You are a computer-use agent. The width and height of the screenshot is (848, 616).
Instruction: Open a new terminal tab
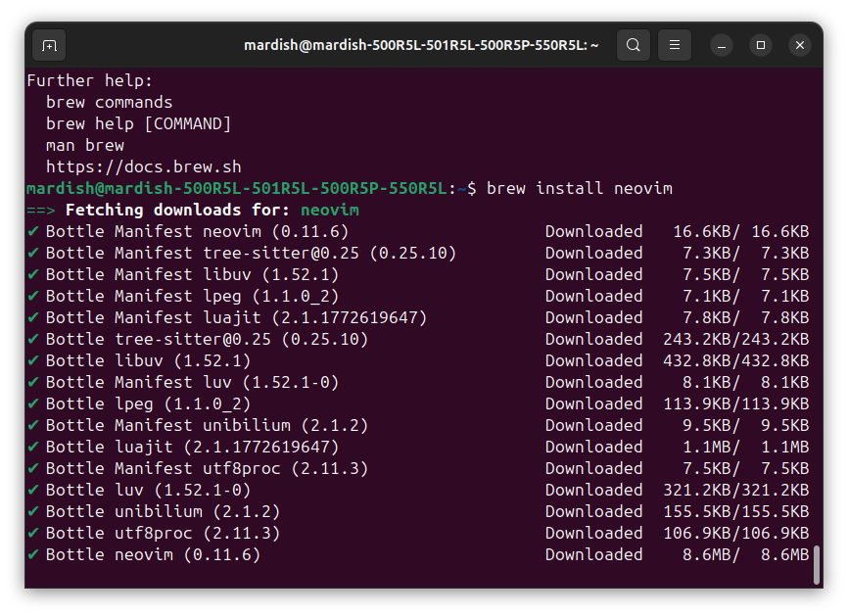point(49,45)
